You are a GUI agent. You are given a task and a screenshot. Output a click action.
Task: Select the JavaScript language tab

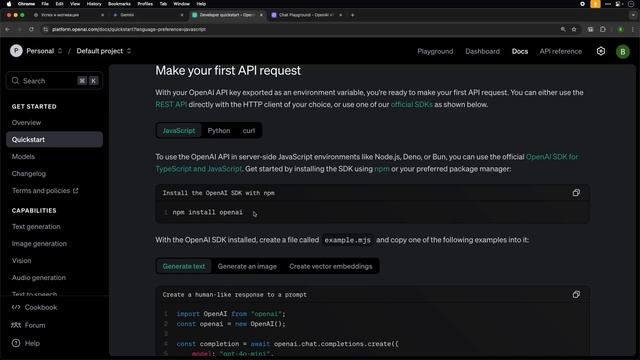pos(179,131)
